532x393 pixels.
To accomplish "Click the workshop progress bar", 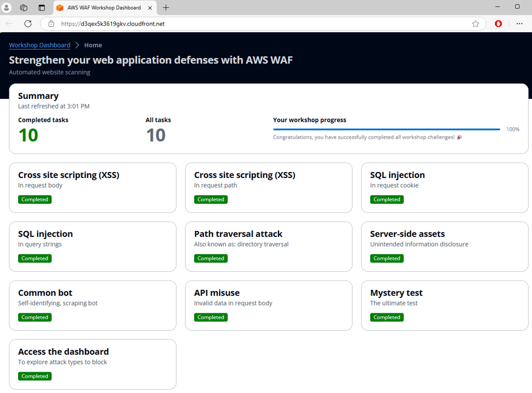I will (386, 129).
